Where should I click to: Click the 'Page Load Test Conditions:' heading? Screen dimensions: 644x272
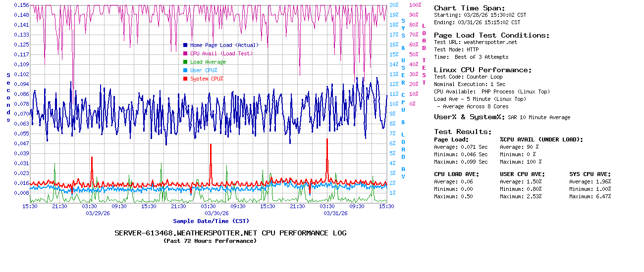491,35
